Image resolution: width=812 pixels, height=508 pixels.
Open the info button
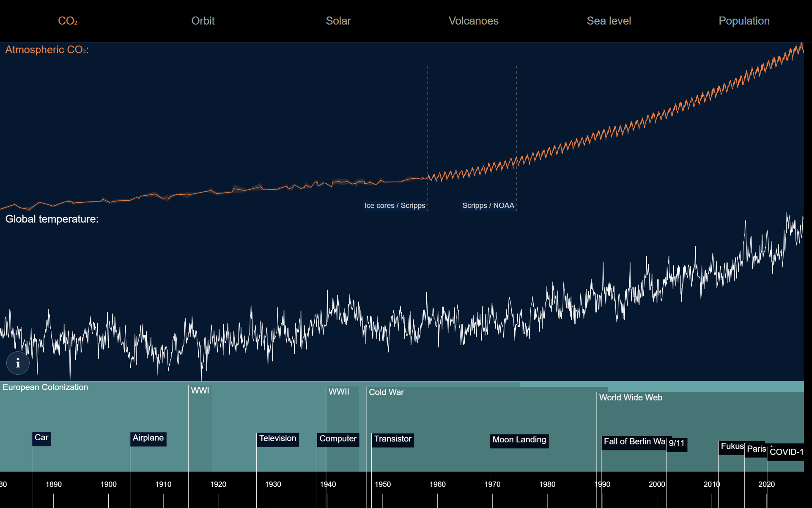coord(18,363)
